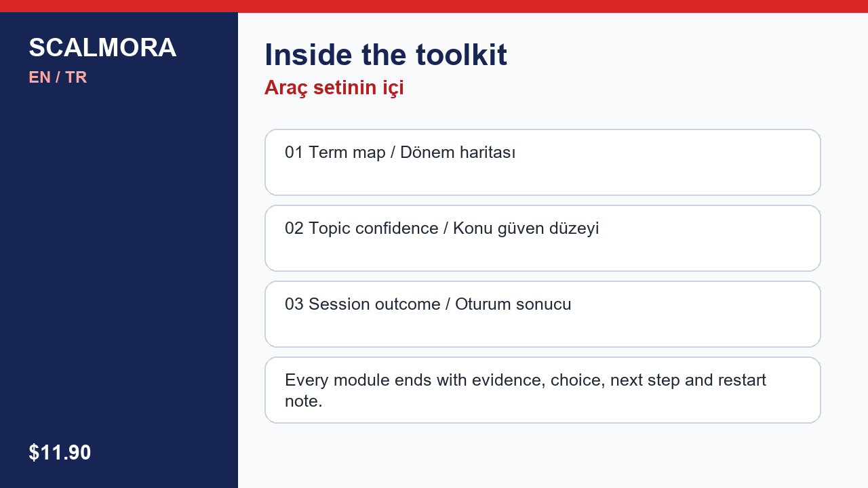Image resolution: width=868 pixels, height=488 pixels.
Task: Click the Konu güven düzeyi text
Action: (x=526, y=228)
